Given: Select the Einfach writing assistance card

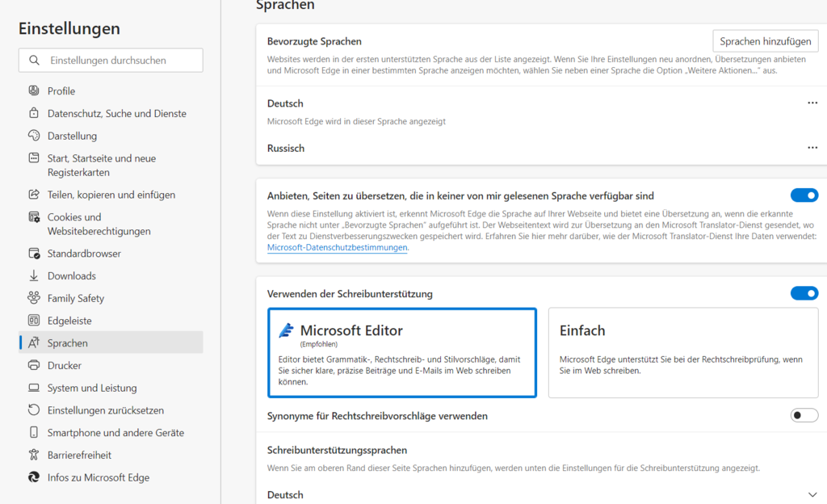Looking at the screenshot, I should (x=683, y=353).
